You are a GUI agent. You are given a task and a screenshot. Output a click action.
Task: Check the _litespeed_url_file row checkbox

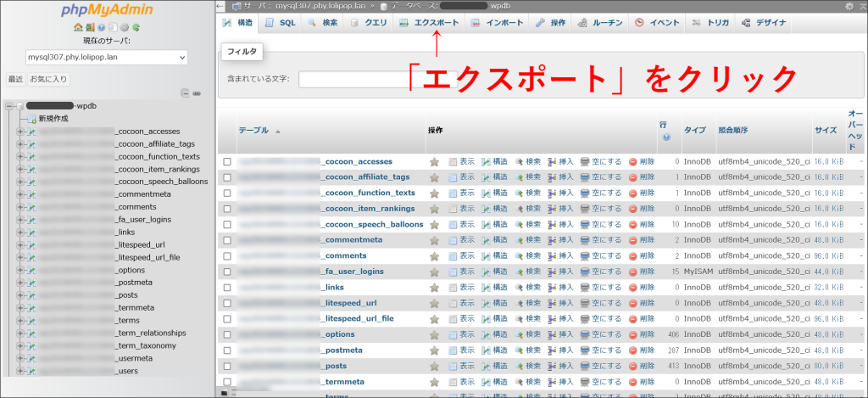pyautogui.click(x=227, y=319)
